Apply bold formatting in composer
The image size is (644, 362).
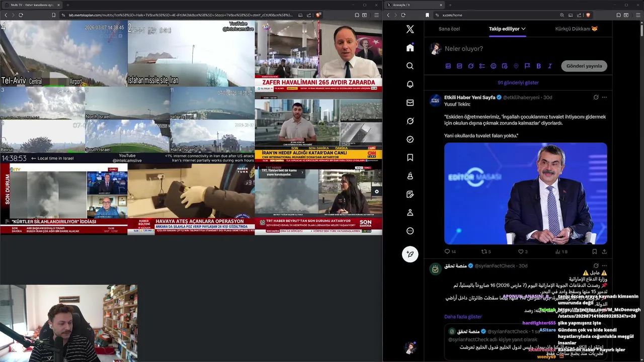click(x=538, y=66)
